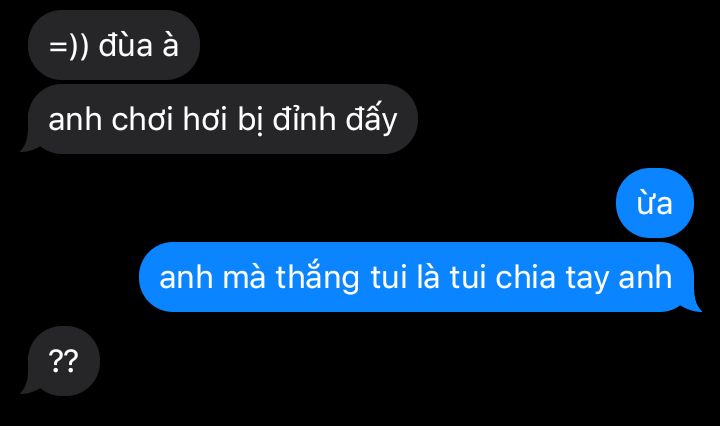
Task: Click the word "đỉnh" in the gray message
Action: [304, 119]
